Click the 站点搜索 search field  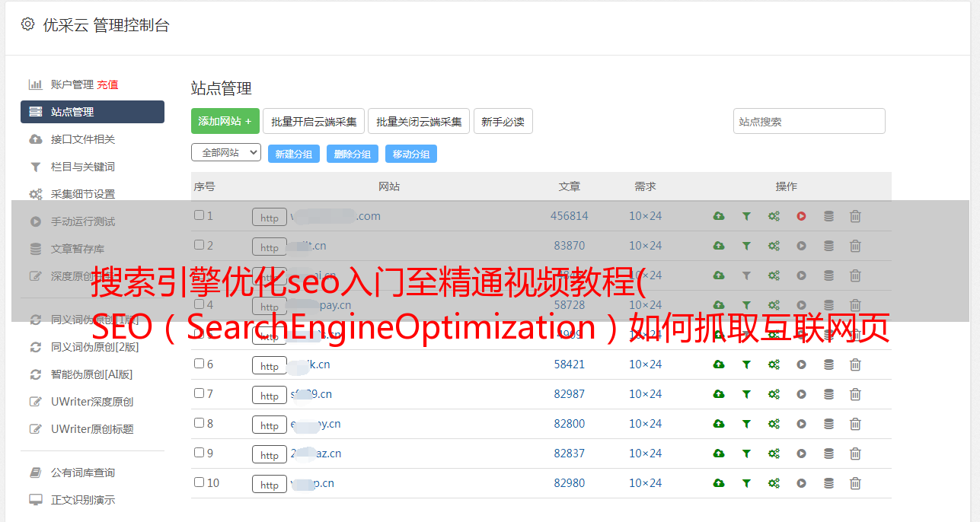click(x=809, y=121)
